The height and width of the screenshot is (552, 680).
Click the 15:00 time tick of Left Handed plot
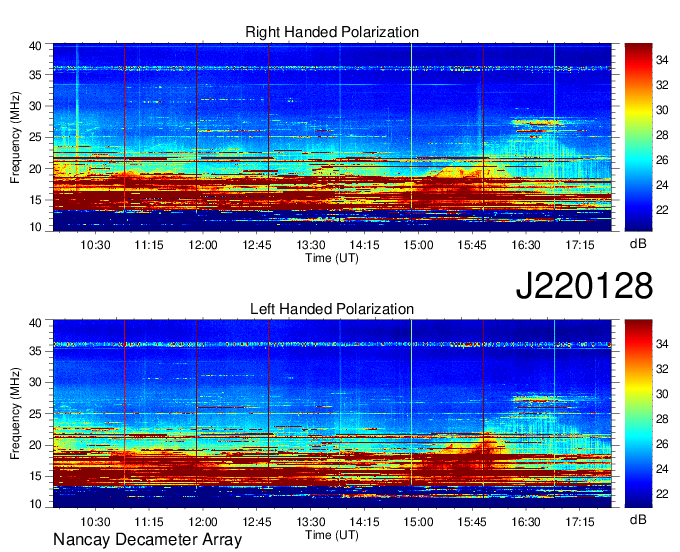pyautogui.click(x=418, y=522)
